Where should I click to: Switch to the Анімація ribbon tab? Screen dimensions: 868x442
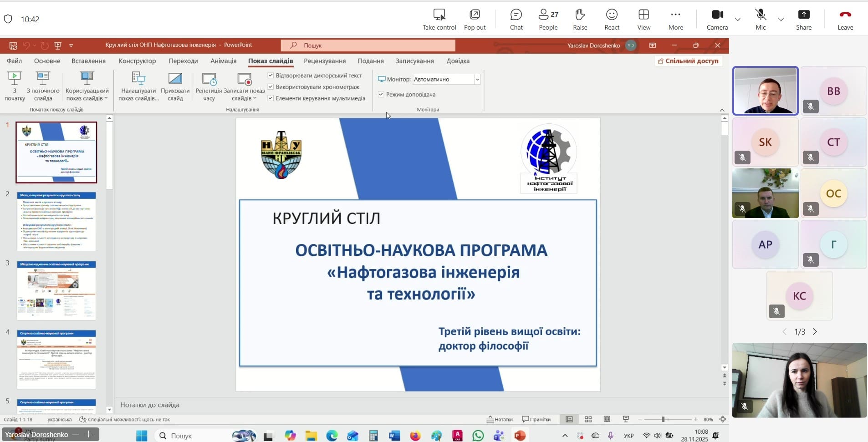click(x=223, y=61)
